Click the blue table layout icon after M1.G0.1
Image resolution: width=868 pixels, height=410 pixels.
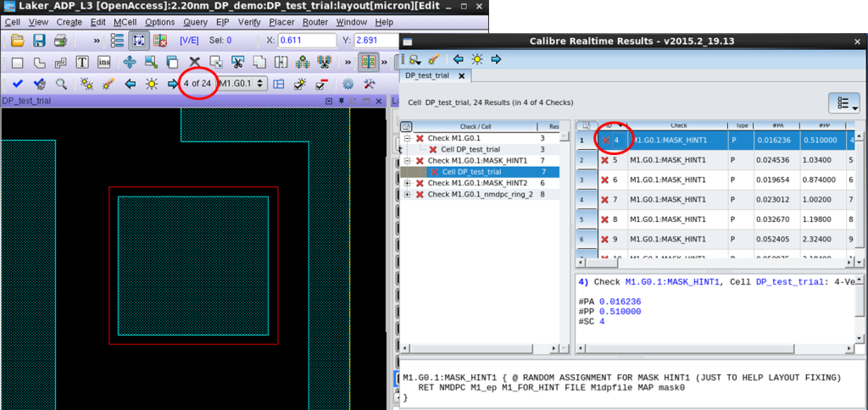(278, 84)
